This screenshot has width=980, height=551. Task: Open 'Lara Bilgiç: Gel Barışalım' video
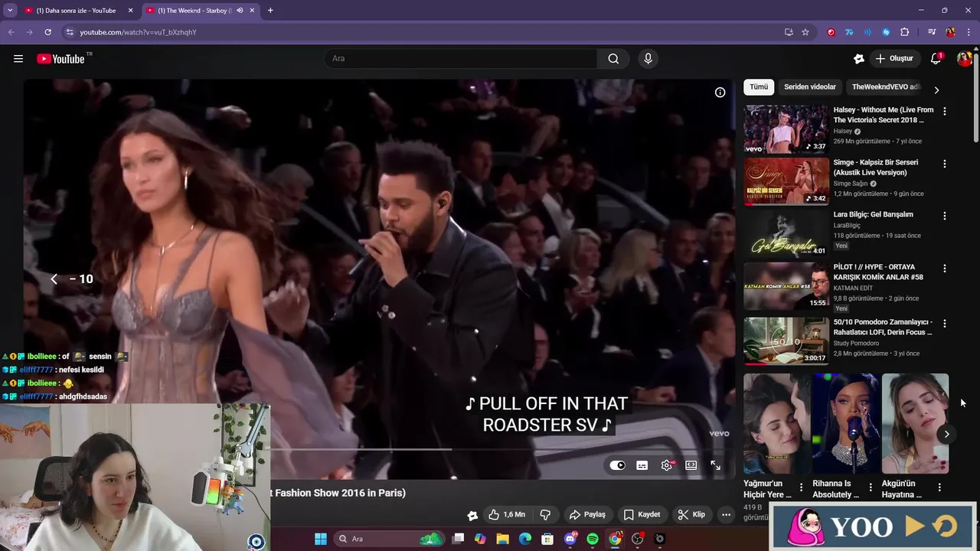(873, 215)
